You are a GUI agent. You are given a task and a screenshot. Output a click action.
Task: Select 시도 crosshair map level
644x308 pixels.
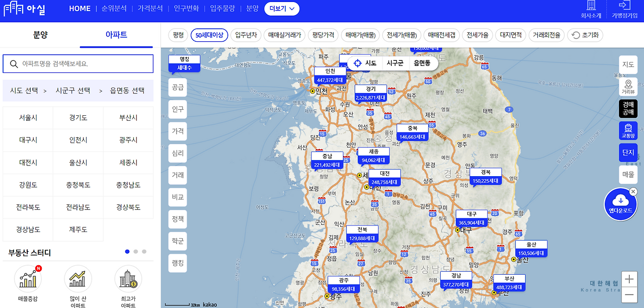(x=365, y=63)
